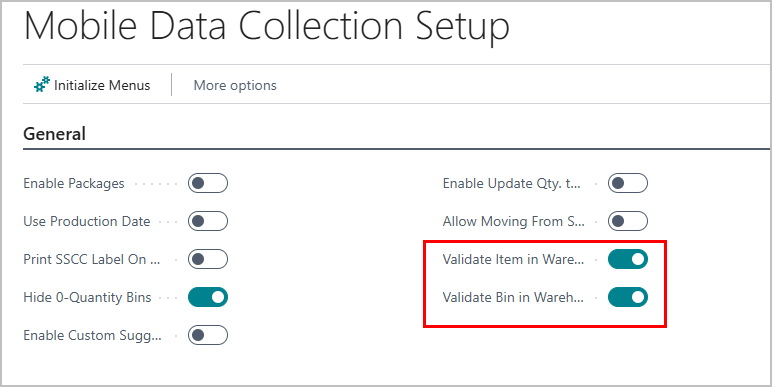
Task: Click the Enable Packages field label
Action: point(74,184)
